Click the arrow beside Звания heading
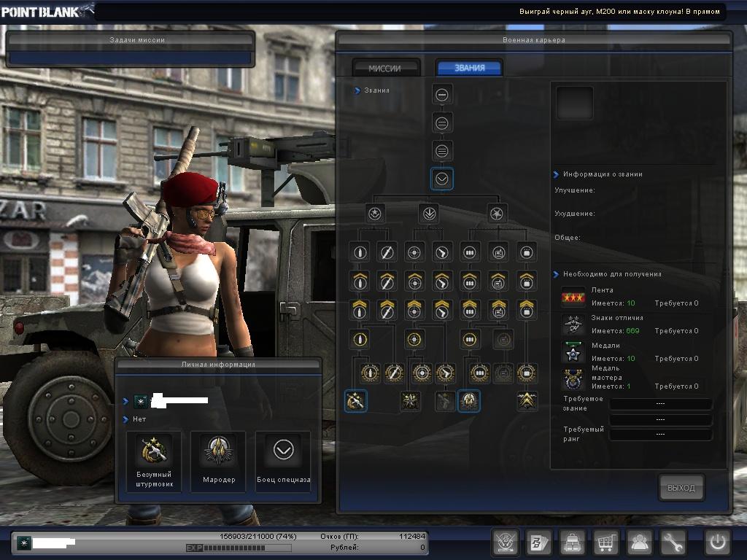The height and width of the screenshot is (560, 747). (357, 90)
